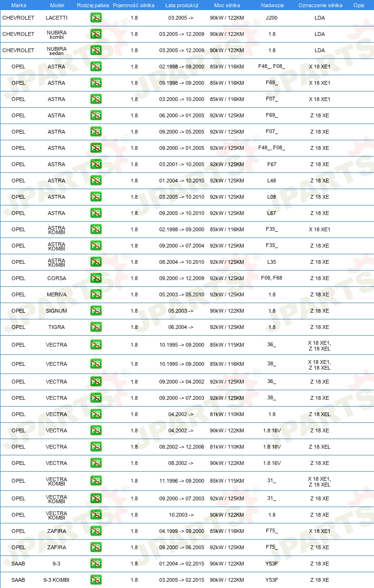Select the '9-3 KOMBI' model cell
This screenshot has width=374, height=588.
57,580
